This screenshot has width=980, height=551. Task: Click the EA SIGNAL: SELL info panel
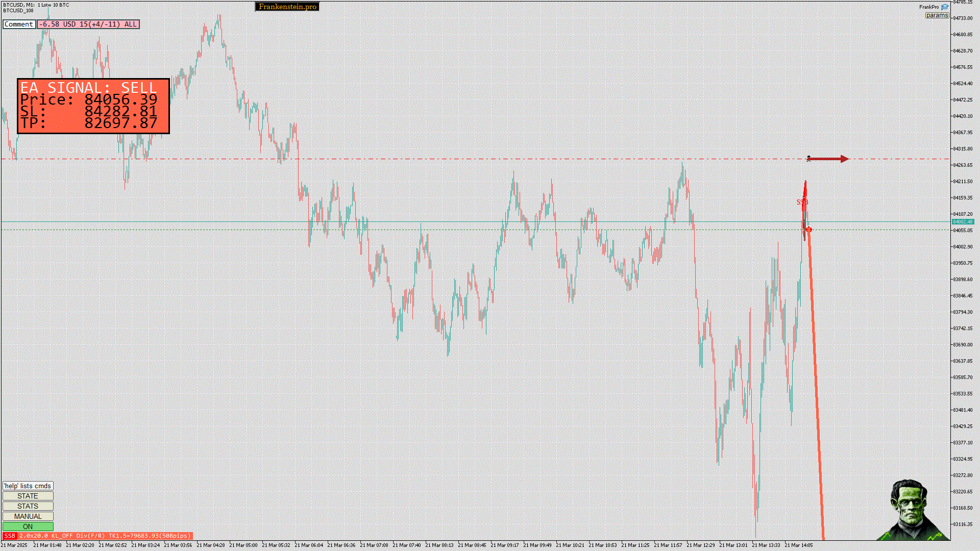point(93,106)
